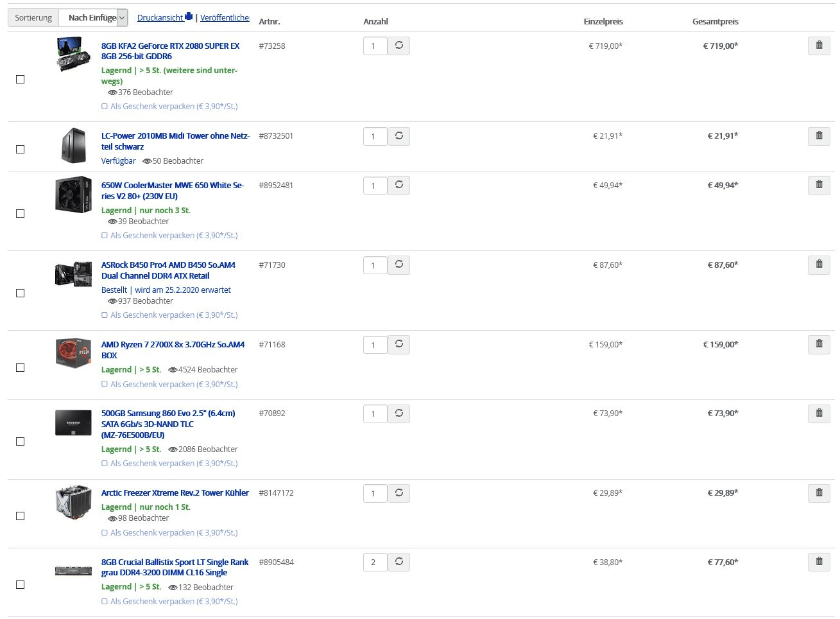Open 650W CoolerMaster MWE 650 product link
This screenshot has height=619, width=840.
(173, 191)
